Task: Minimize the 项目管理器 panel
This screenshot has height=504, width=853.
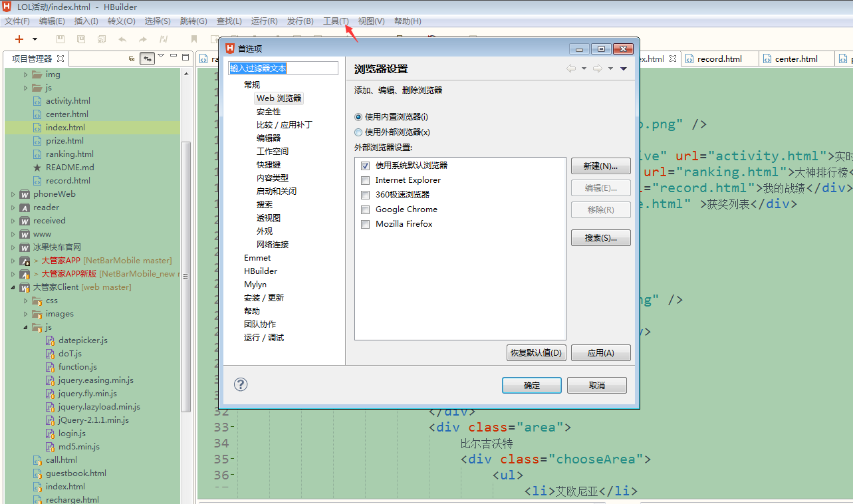Action: (174, 57)
